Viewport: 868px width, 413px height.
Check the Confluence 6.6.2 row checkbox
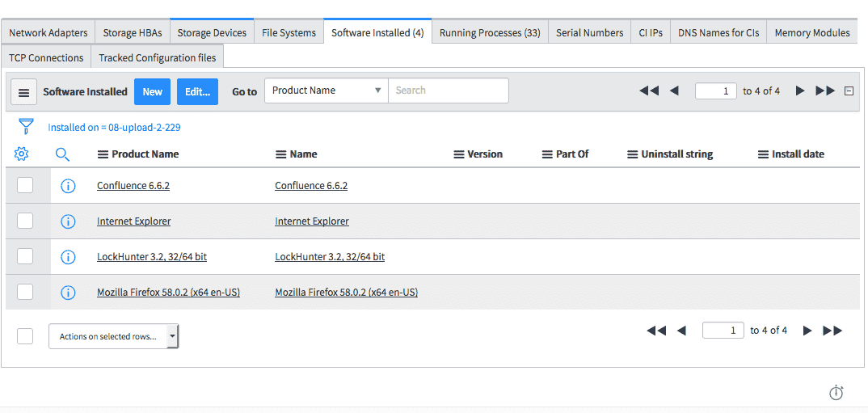tap(25, 185)
